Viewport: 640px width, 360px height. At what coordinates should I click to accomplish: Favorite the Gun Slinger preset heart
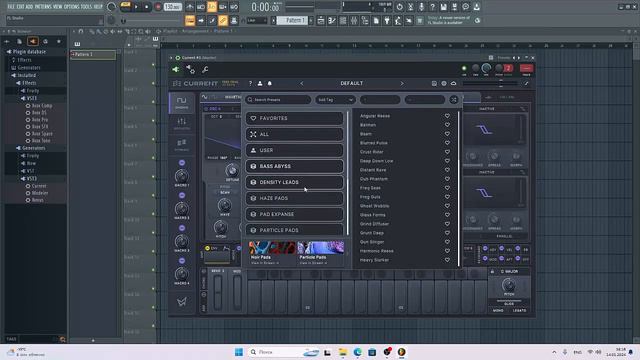click(x=447, y=242)
